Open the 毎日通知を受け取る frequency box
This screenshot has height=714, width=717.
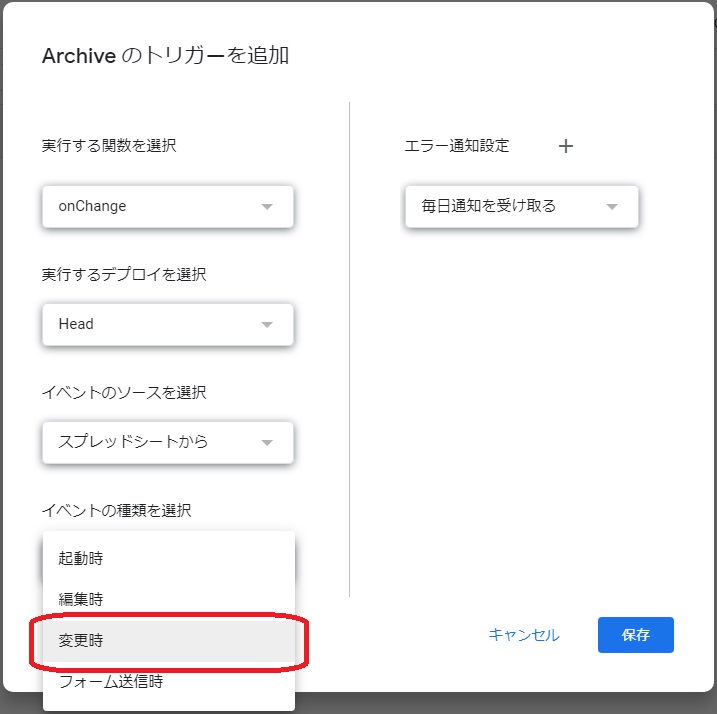pyautogui.click(x=522, y=207)
